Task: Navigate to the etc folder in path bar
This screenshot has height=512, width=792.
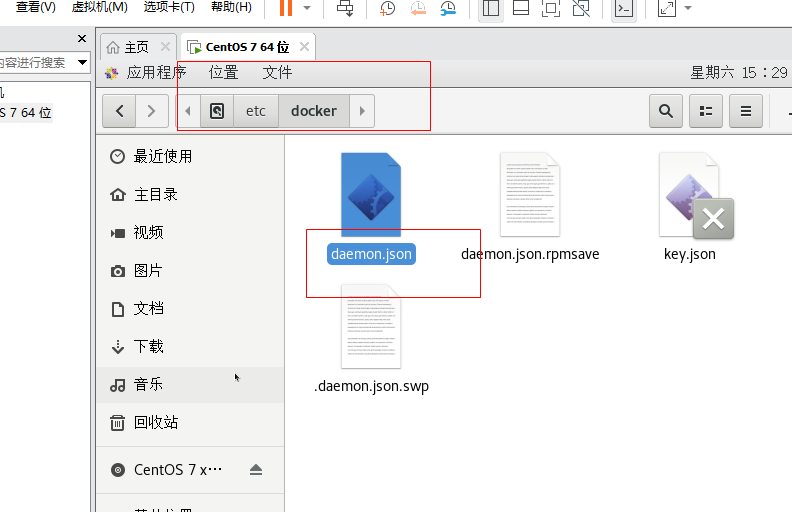Action: (256, 111)
